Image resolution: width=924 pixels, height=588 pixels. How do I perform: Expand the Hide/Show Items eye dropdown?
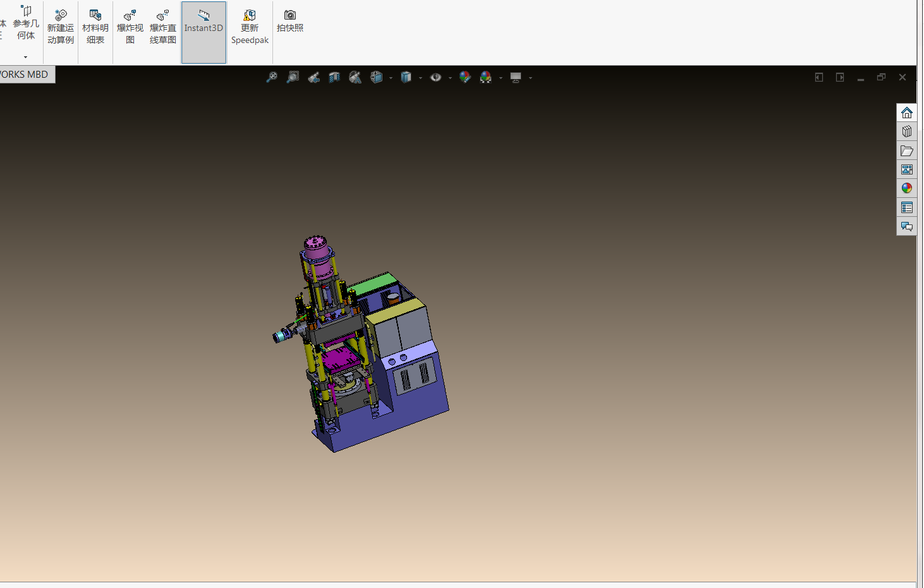450,78
